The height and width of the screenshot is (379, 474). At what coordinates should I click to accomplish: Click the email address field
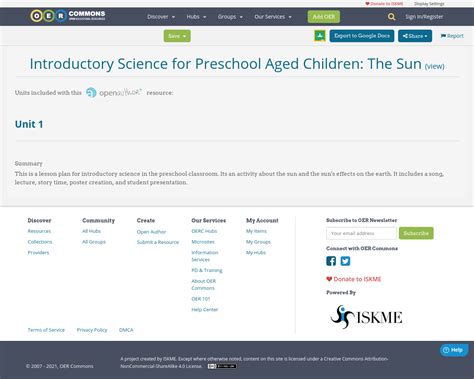(x=362, y=233)
